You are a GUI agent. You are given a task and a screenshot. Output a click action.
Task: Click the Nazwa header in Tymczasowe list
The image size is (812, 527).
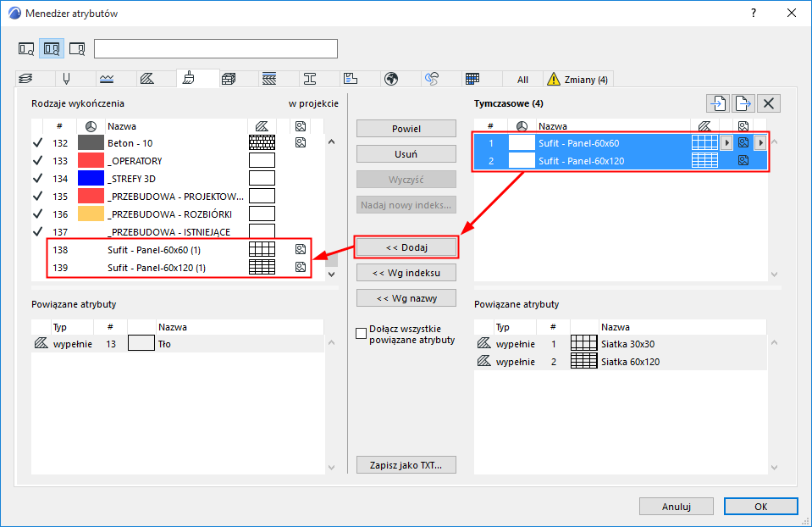coord(553,126)
